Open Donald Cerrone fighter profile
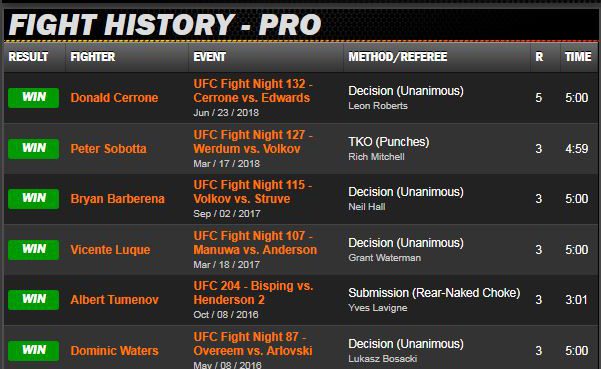Image resolution: width=601 pixels, height=369 pixels. coord(114,98)
